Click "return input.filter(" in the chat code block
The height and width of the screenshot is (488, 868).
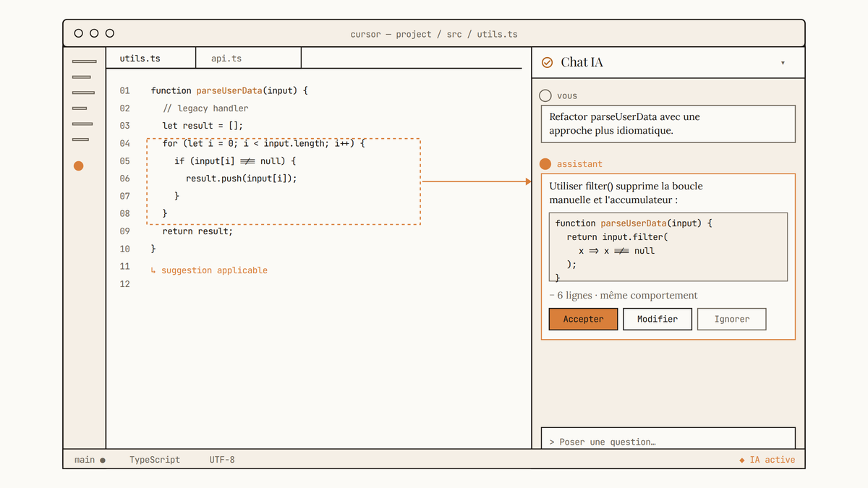coord(619,237)
